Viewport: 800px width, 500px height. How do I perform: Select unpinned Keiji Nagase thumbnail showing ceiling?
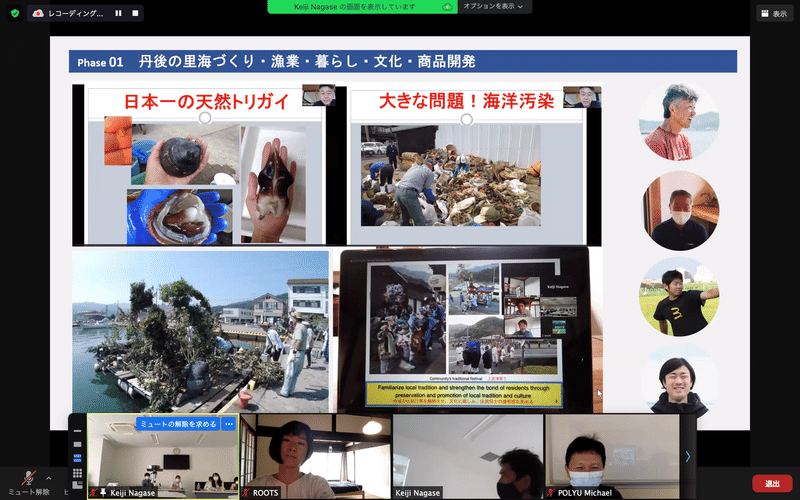468,456
